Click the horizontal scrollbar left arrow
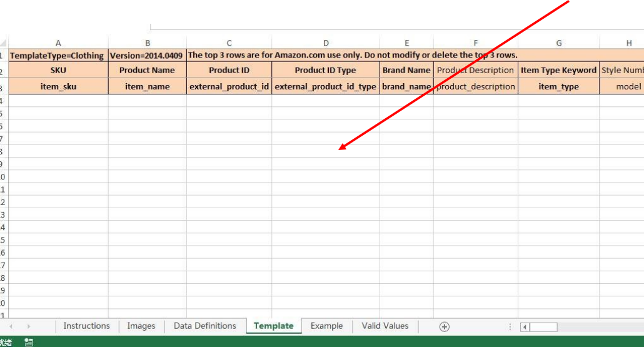Screen dimensions: 644x347 point(525,327)
